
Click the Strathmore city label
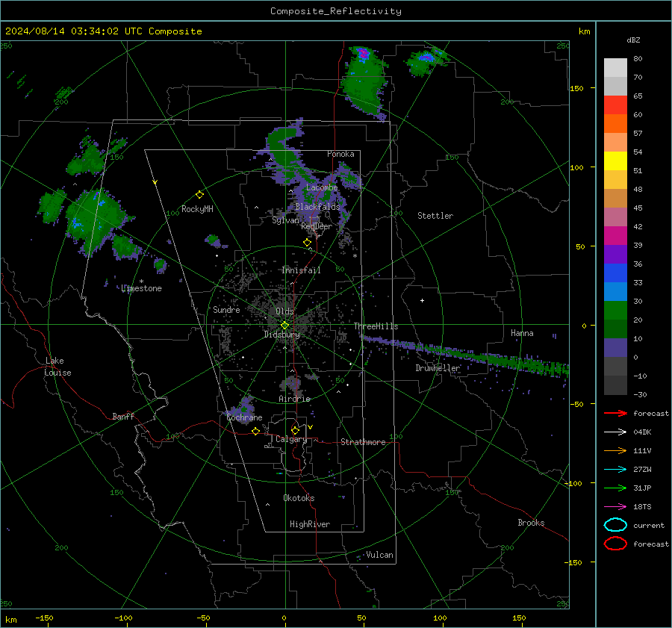(x=363, y=442)
